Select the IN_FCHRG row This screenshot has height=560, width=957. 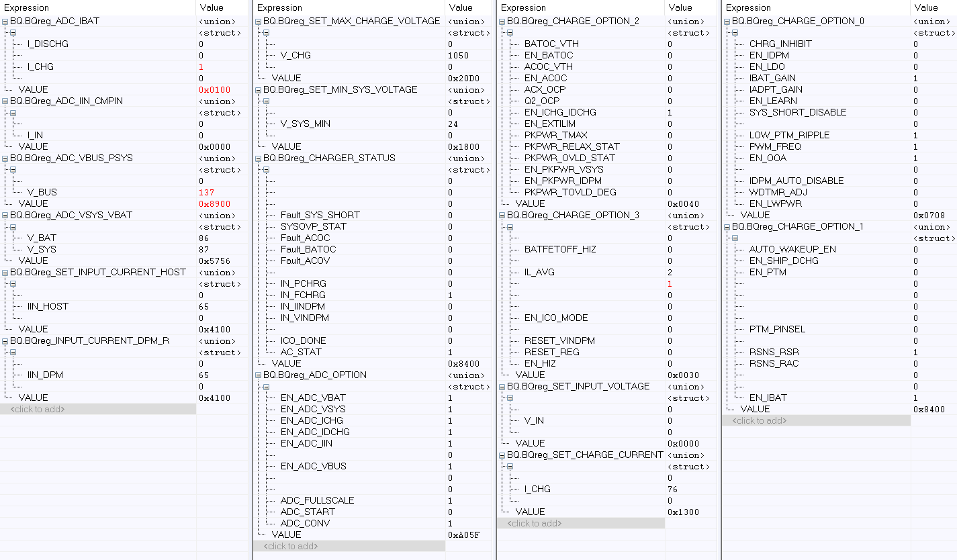(x=374, y=295)
